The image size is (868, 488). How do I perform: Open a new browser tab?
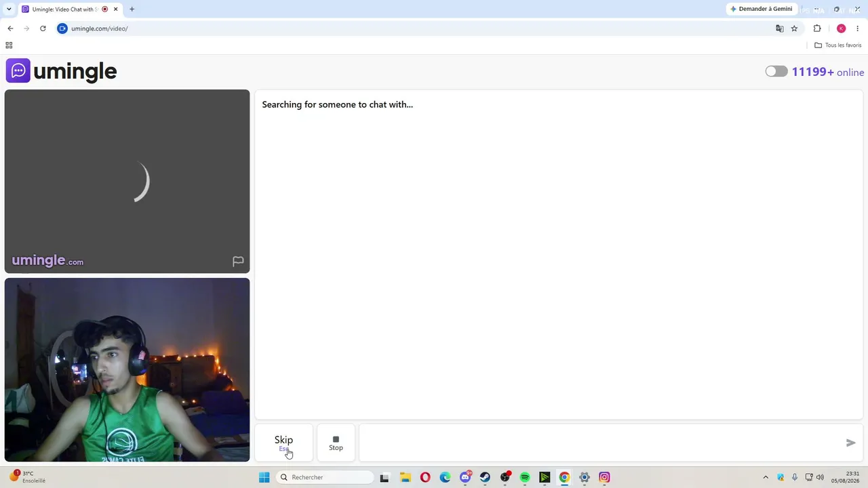click(x=132, y=9)
